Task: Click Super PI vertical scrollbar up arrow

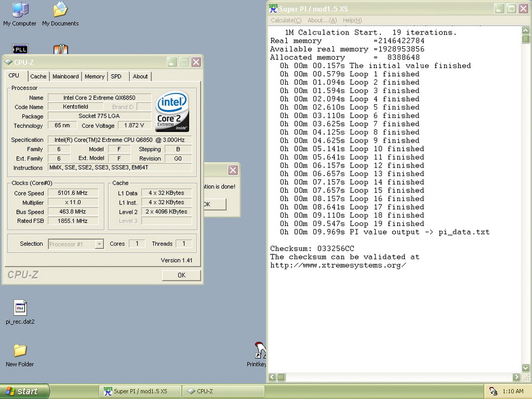Action: 526,30
